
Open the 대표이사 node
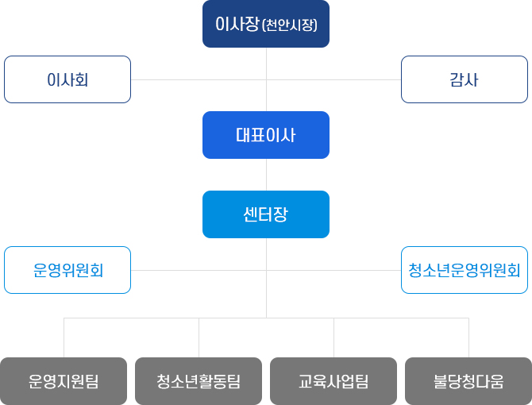[266, 135]
